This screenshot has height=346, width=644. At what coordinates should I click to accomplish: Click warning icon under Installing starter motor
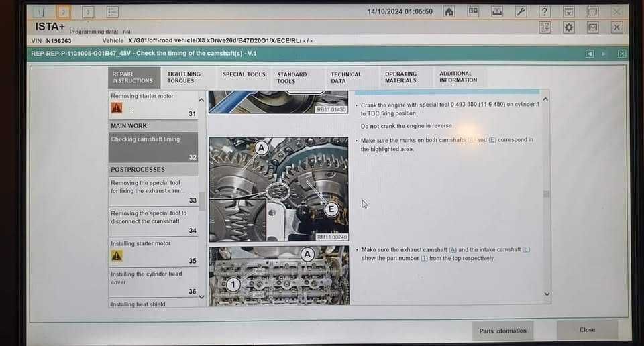point(117,255)
